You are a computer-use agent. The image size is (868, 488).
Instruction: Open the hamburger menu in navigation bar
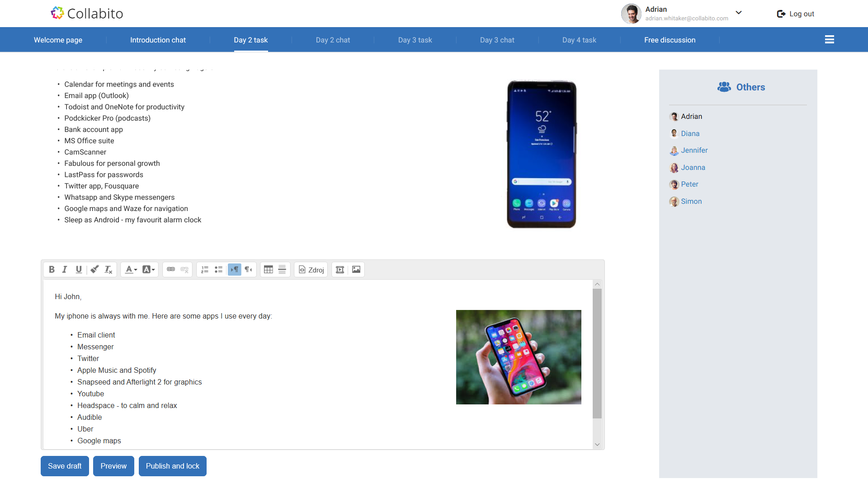pos(829,40)
